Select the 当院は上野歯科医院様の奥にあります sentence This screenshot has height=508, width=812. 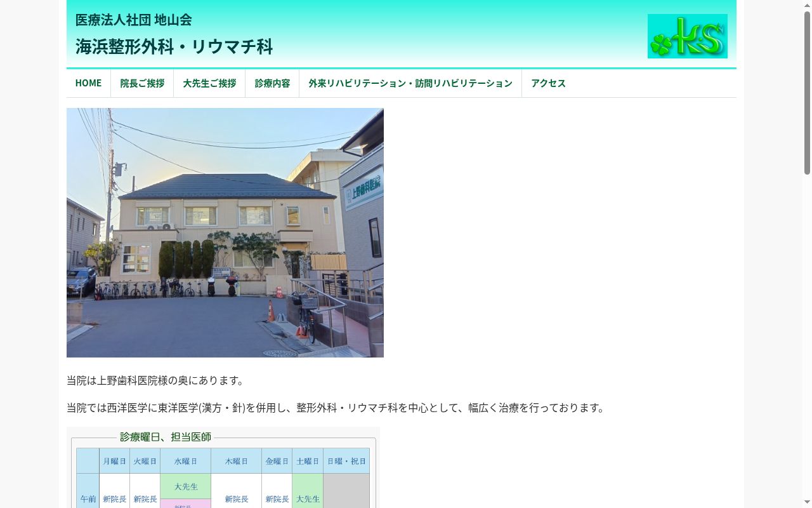pyautogui.click(x=155, y=380)
